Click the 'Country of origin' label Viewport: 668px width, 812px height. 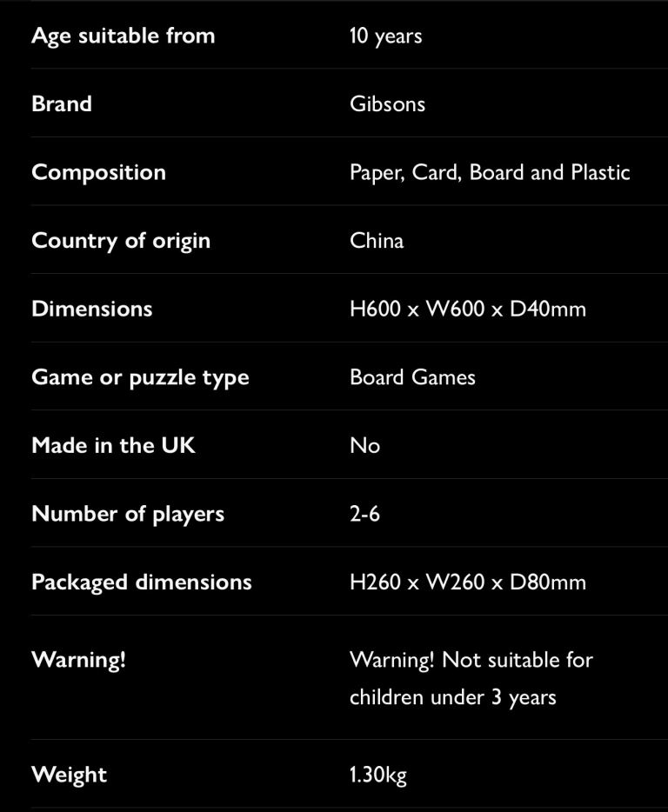click(121, 240)
